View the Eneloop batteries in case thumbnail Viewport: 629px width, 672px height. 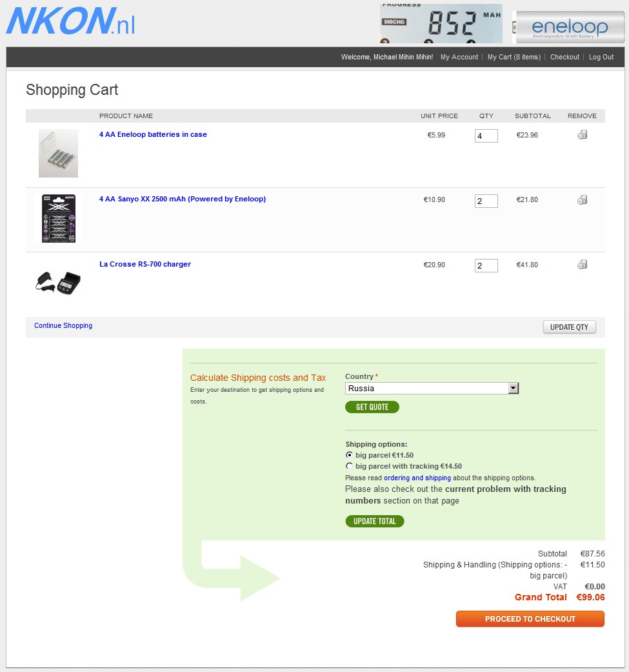(58, 154)
